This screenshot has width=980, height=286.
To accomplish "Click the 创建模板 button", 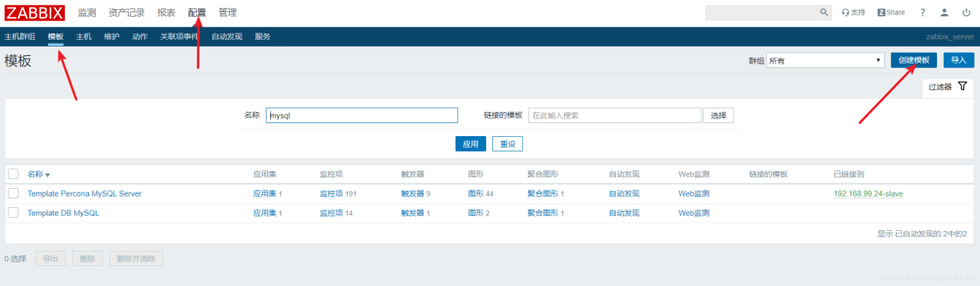I will (914, 60).
